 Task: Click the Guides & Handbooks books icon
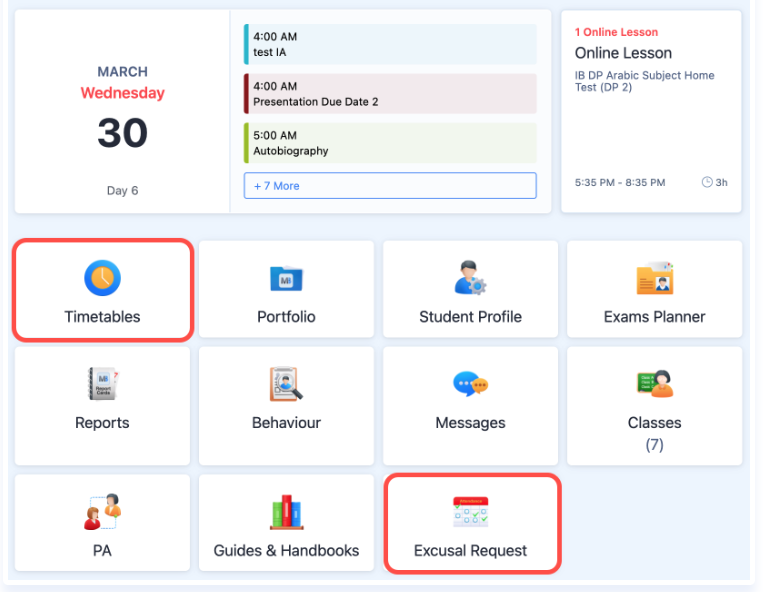click(x=286, y=512)
